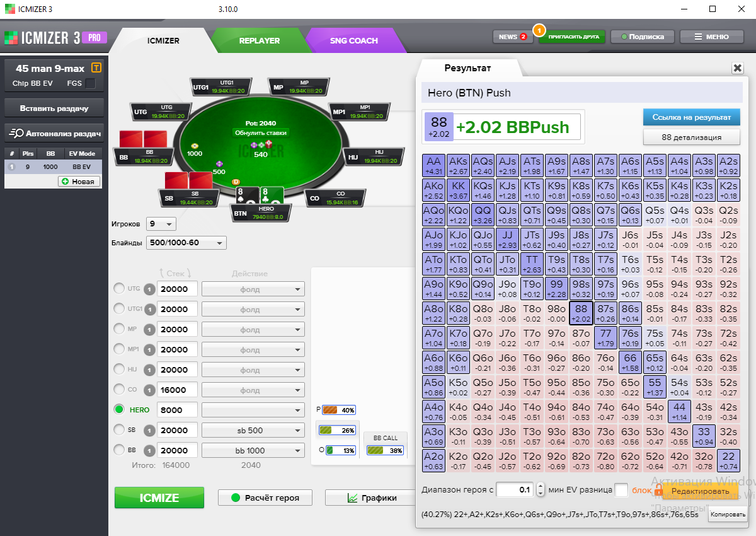Open the sb 500 action dropdown
The width and height of the screenshot is (756, 536).
(253, 430)
